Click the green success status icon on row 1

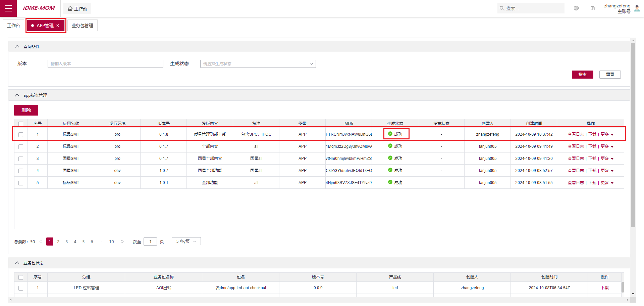tap(390, 134)
